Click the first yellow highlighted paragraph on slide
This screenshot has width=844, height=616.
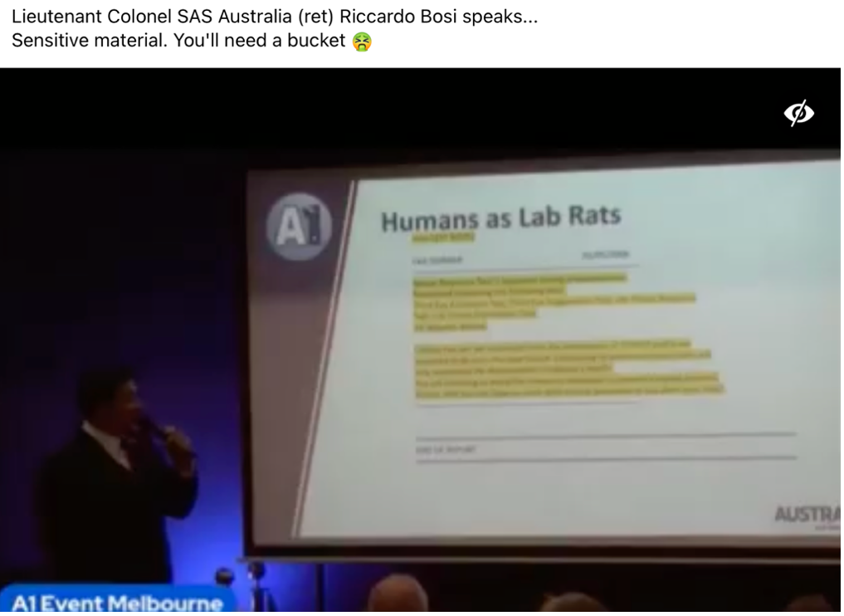(x=552, y=297)
